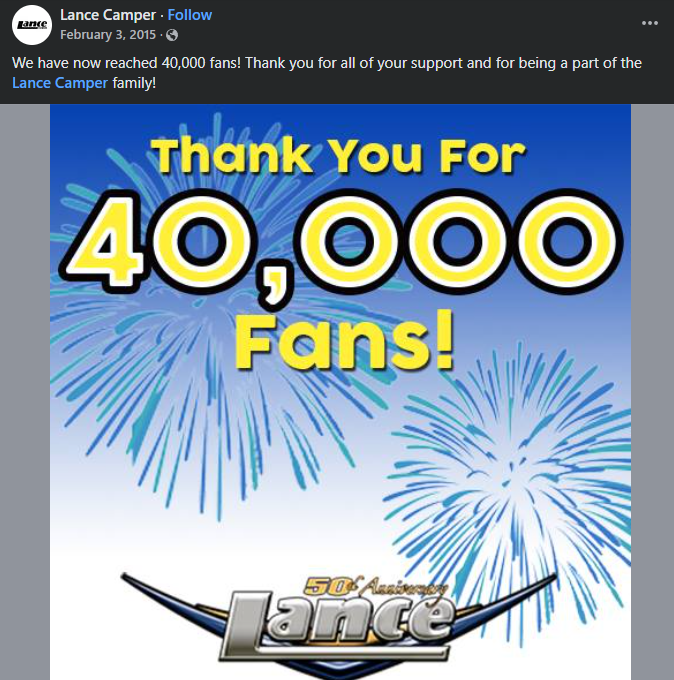
Task: Click the blue Lance Camper mention in caption
Action: [59, 82]
